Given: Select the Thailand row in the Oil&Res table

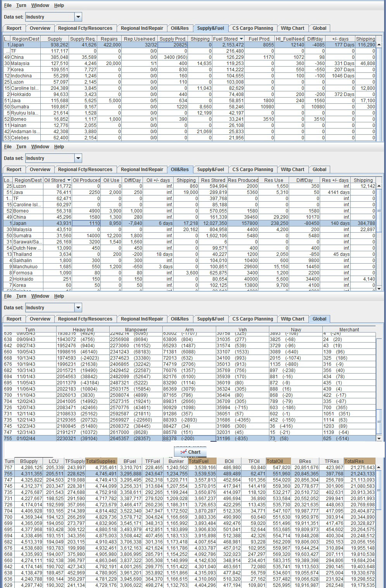Looking at the screenshot, I should click(190, 254).
